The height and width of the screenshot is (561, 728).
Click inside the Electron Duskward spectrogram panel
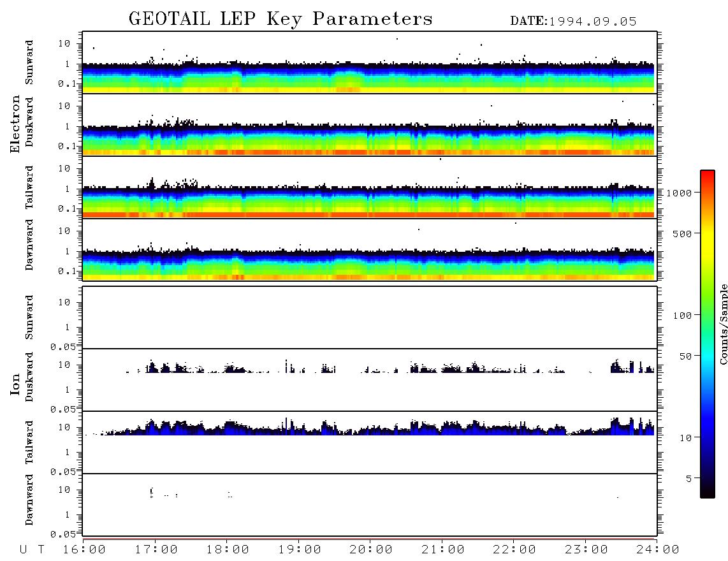coord(370,124)
